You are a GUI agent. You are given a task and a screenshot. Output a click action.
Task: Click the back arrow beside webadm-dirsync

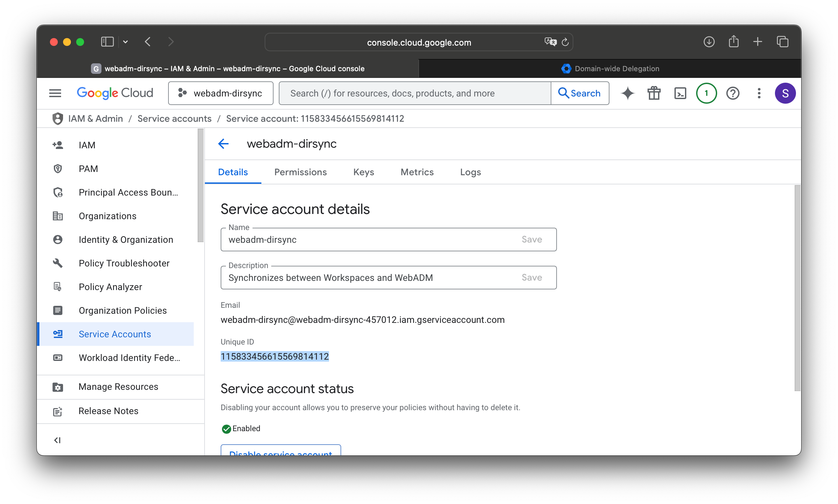[223, 144]
